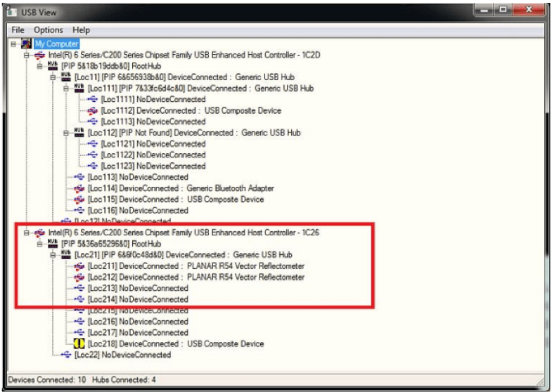Click the hub icon beside Loc111

(79, 88)
